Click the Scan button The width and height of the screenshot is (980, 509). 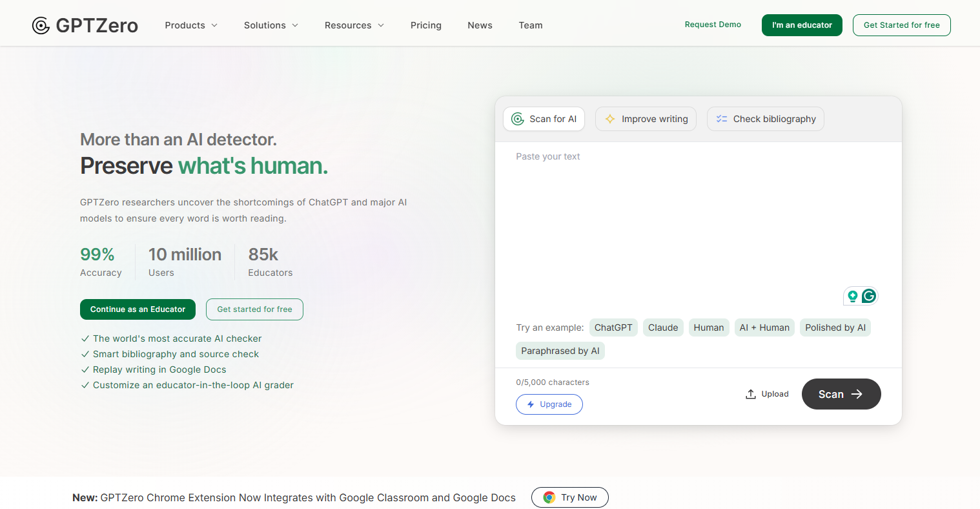point(841,394)
